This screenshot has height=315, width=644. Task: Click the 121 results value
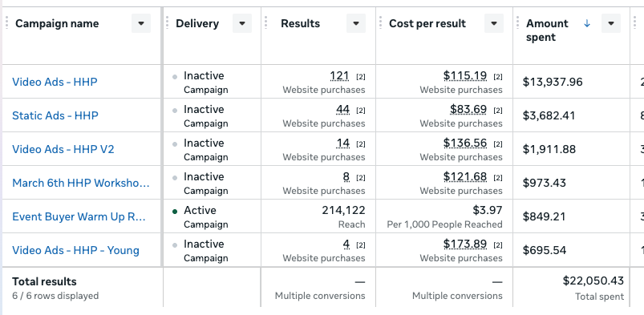click(340, 76)
